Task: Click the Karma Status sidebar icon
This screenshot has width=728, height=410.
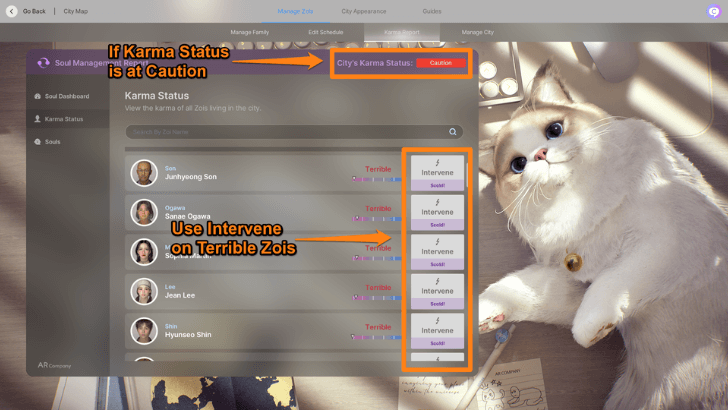Action: pyautogui.click(x=38, y=119)
